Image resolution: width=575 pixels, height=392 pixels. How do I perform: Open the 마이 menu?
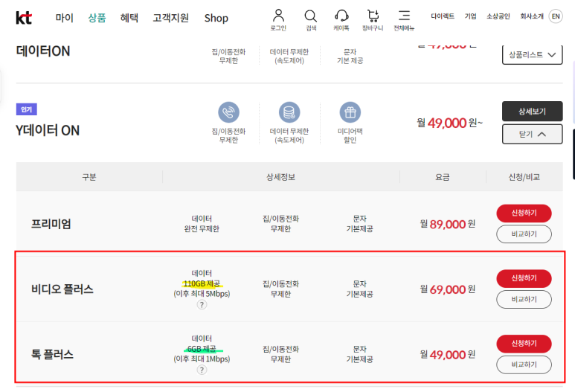(65, 18)
